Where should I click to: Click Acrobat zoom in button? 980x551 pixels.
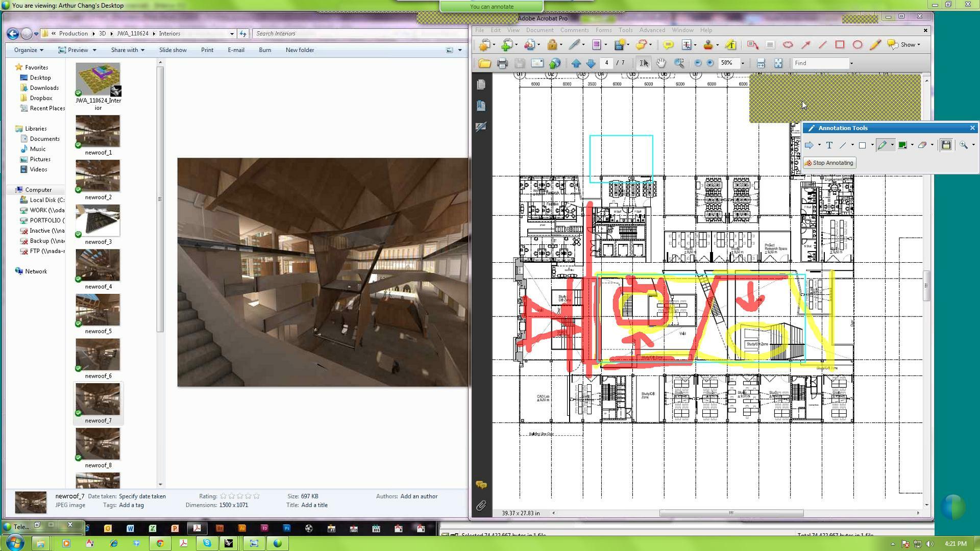710,63
